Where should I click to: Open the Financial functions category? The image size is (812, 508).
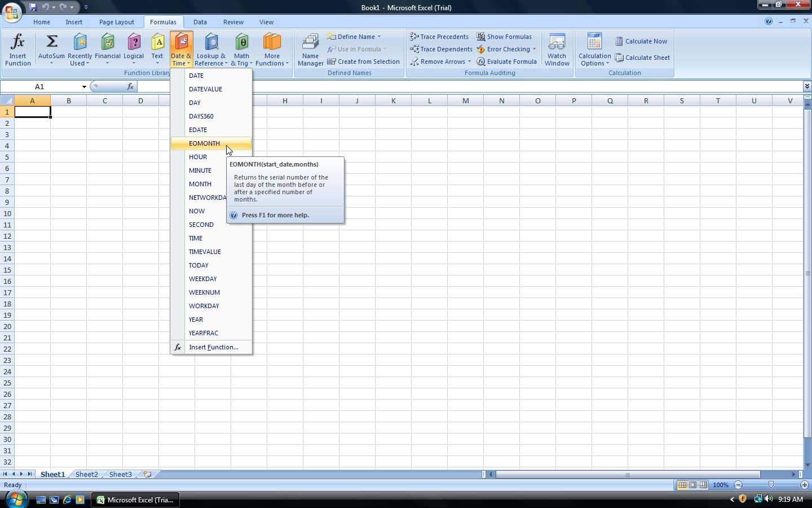107,50
